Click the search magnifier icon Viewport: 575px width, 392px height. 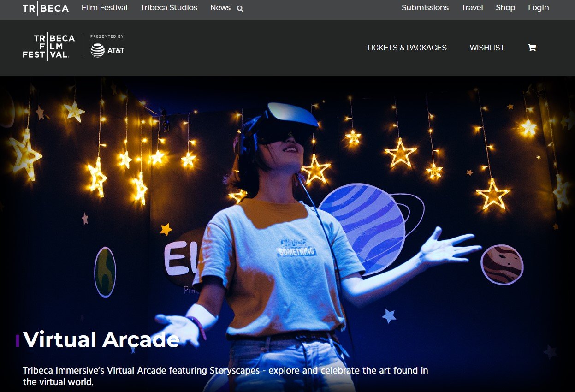[240, 9]
